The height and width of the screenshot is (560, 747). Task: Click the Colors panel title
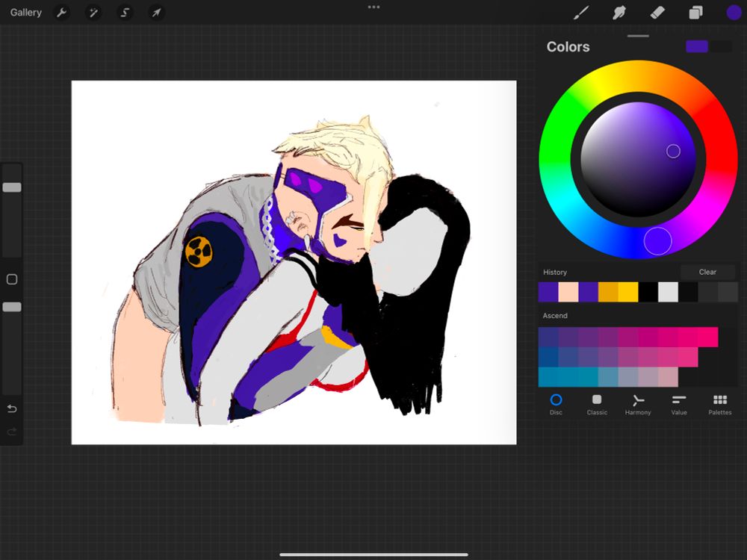(x=568, y=46)
